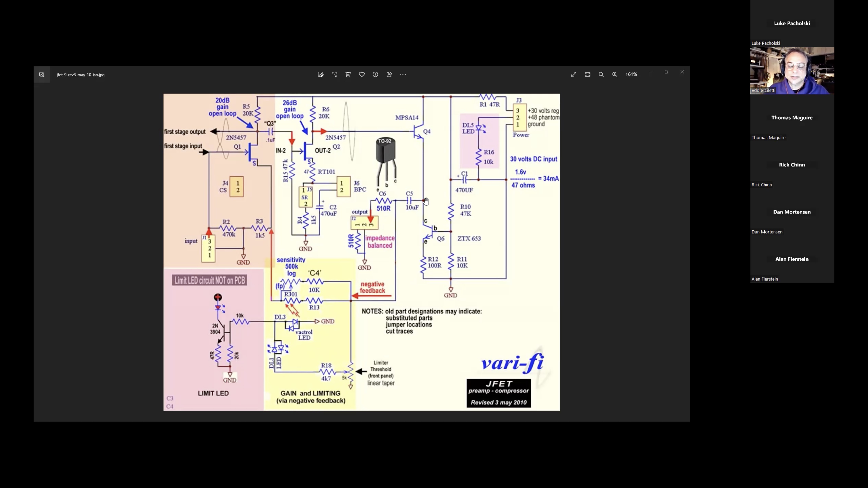Select Rick Chinn participant tile
The width and height of the screenshot is (868, 488).
pos(792,165)
